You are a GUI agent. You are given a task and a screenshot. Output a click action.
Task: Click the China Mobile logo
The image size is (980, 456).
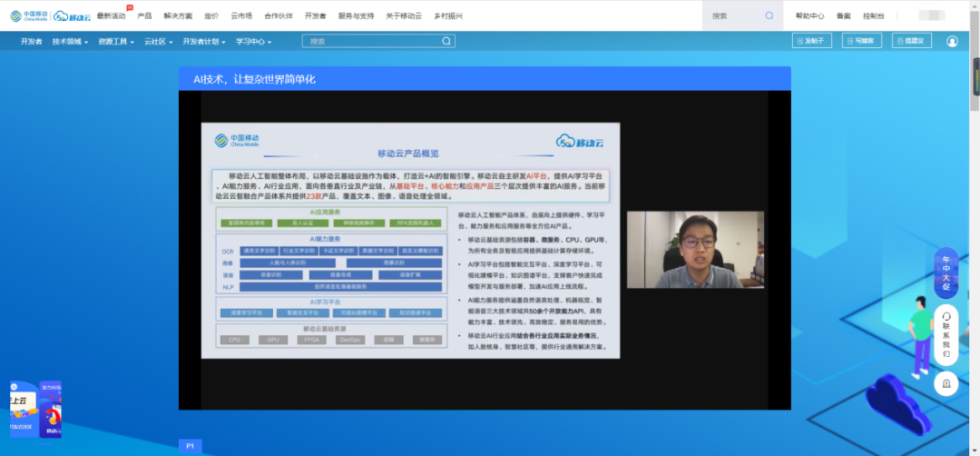pyautogui.click(x=29, y=15)
